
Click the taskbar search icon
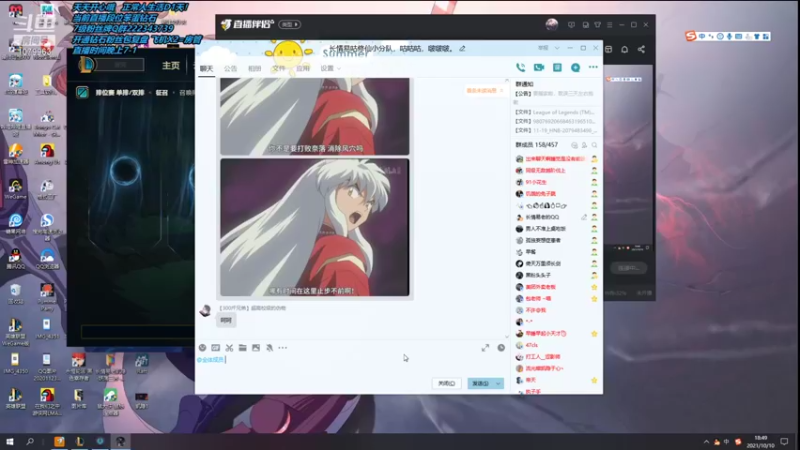click(x=30, y=441)
